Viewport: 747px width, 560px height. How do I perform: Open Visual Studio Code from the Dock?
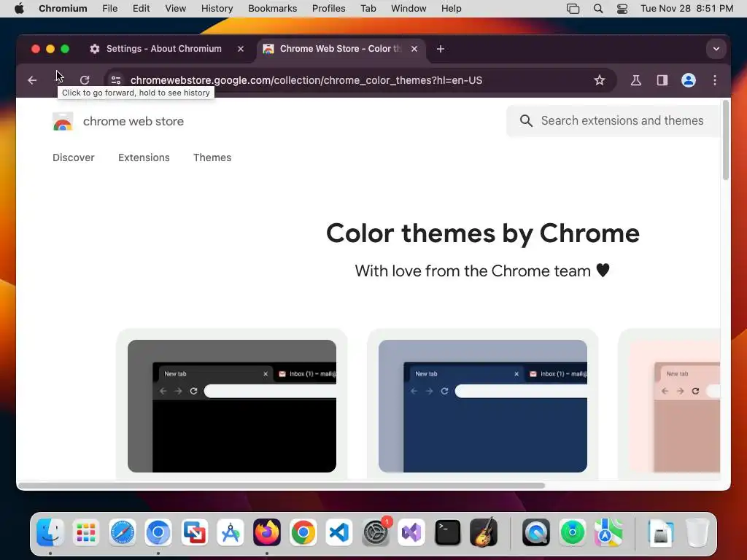tap(339, 532)
